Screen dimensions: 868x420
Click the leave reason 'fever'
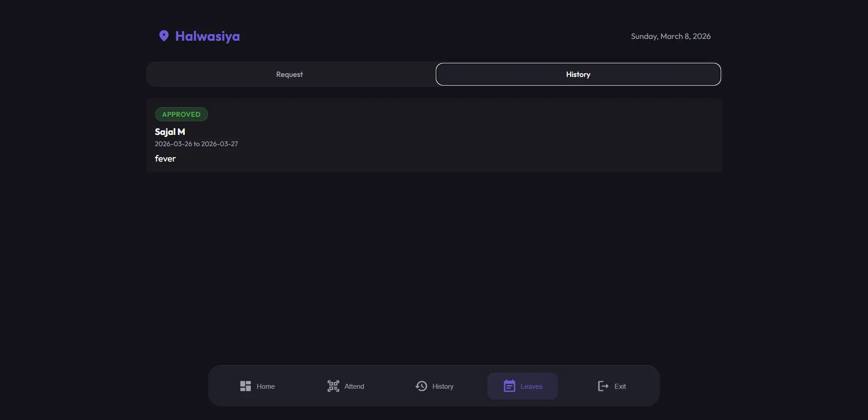[165, 158]
